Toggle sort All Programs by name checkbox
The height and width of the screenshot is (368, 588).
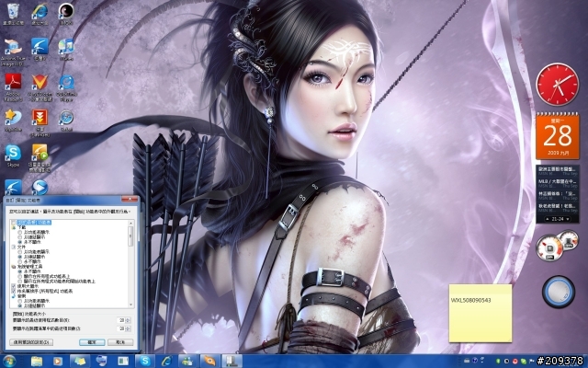click(14, 291)
